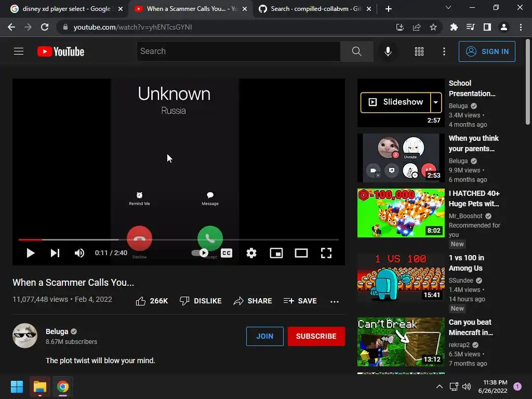Click Chrome icon in taskbar

click(63, 387)
